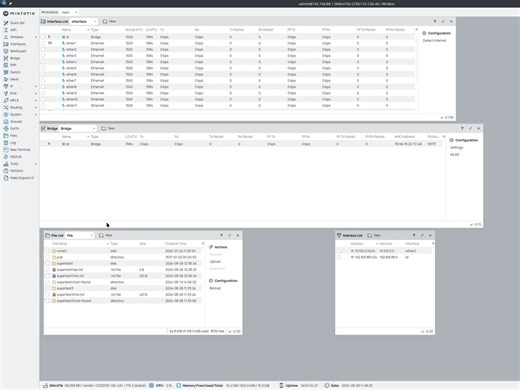The image size is (520, 390).
Task: Detach the Interface List window with the arrow icon
Action: point(443,21)
